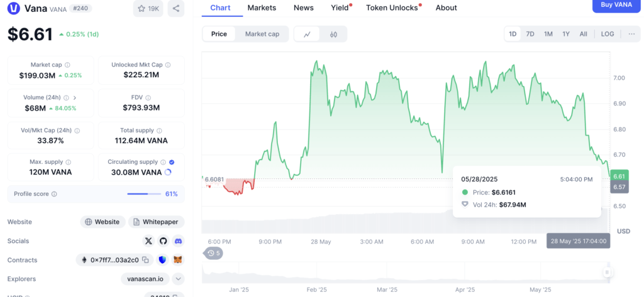644x297 pixels.
Task: Add Vana to watchlist with star
Action: (x=148, y=8)
